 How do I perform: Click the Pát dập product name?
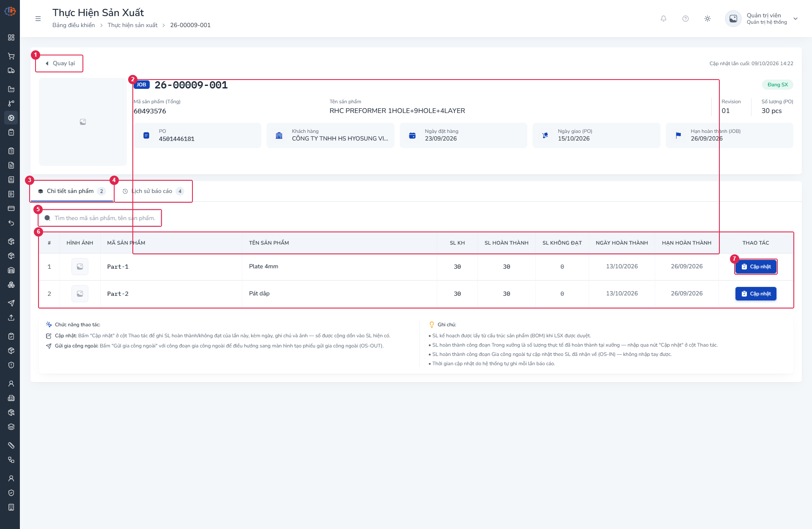(259, 294)
